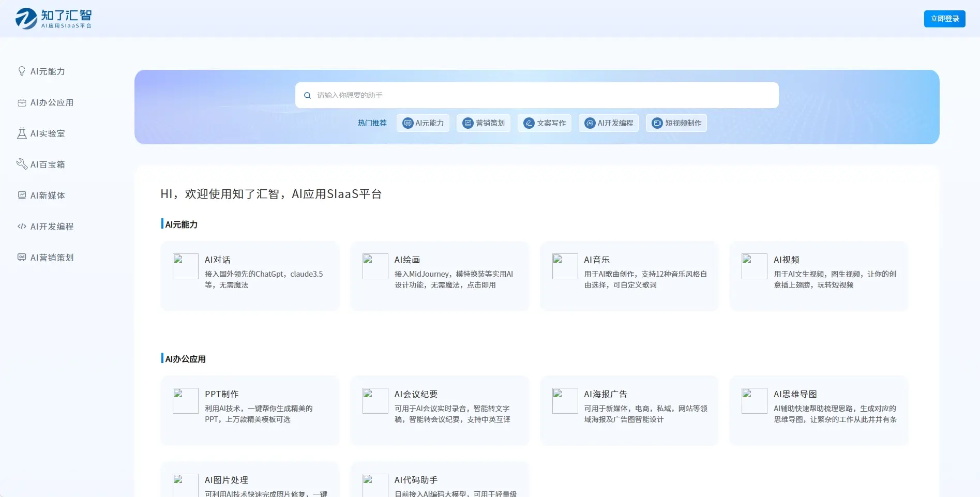Select the AI新媒体 media icon
980x497 pixels.
[x=22, y=195]
